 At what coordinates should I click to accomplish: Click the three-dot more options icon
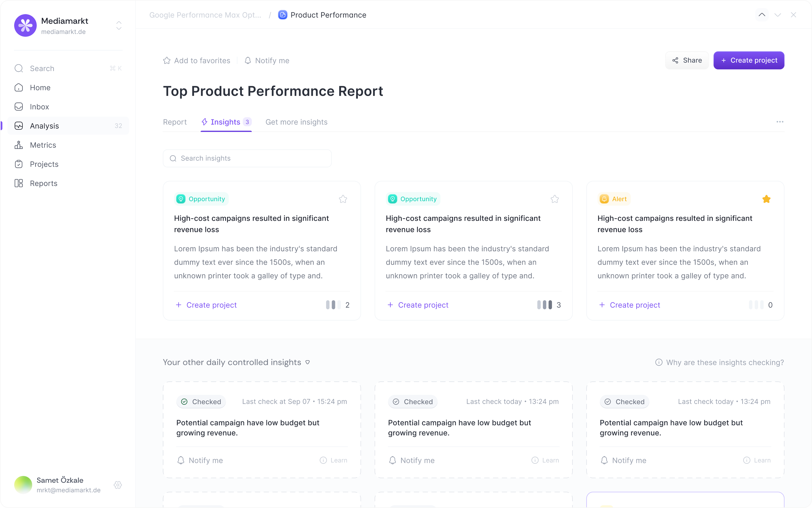780,122
